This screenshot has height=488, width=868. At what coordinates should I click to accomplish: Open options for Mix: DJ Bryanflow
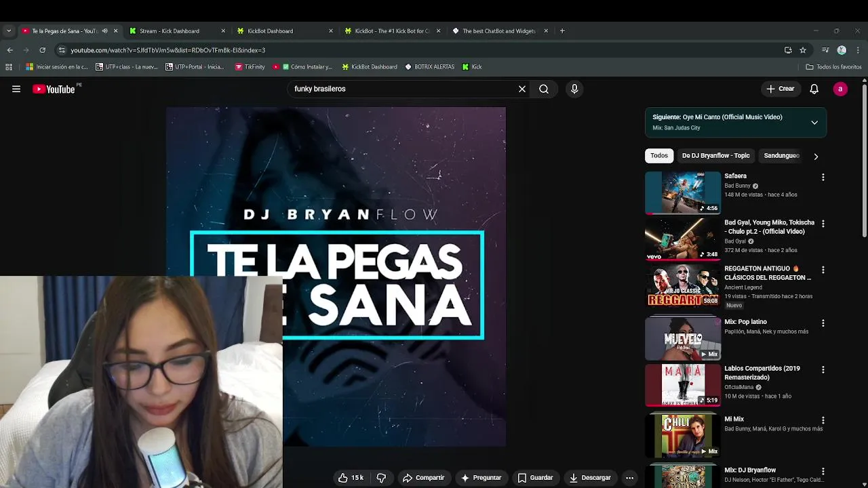[x=823, y=471]
